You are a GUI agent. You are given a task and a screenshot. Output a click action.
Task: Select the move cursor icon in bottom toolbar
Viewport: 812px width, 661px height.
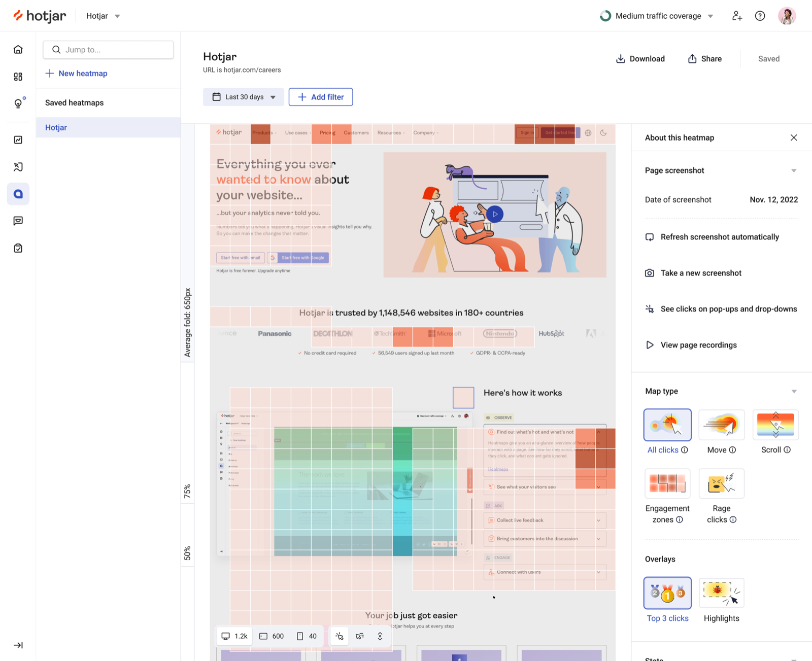(360, 636)
